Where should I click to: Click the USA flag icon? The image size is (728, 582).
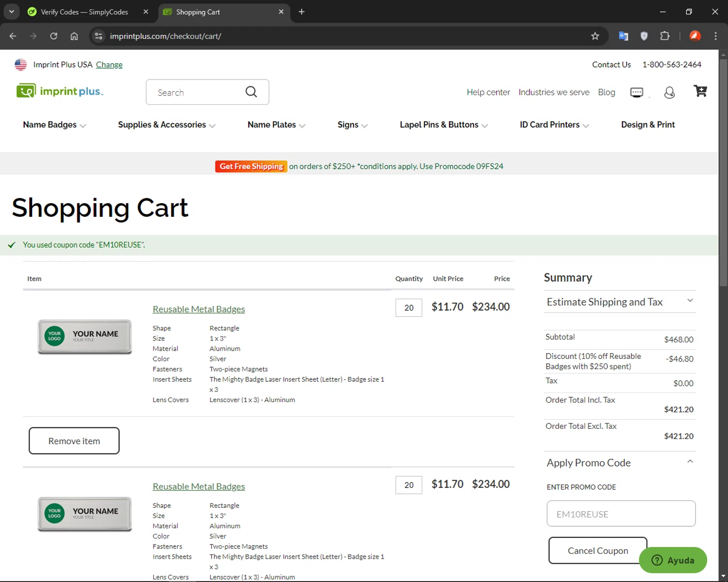[x=20, y=65]
